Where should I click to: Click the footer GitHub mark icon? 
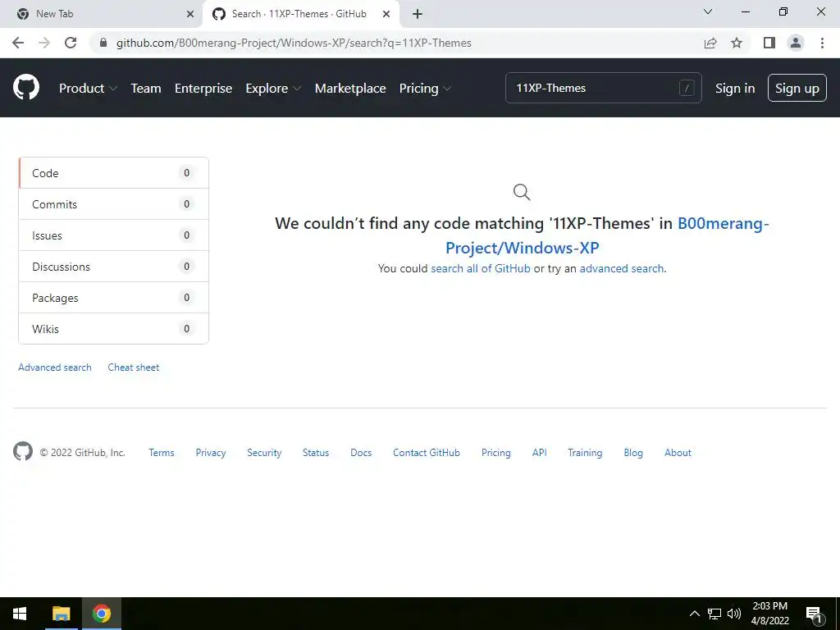[x=23, y=452]
